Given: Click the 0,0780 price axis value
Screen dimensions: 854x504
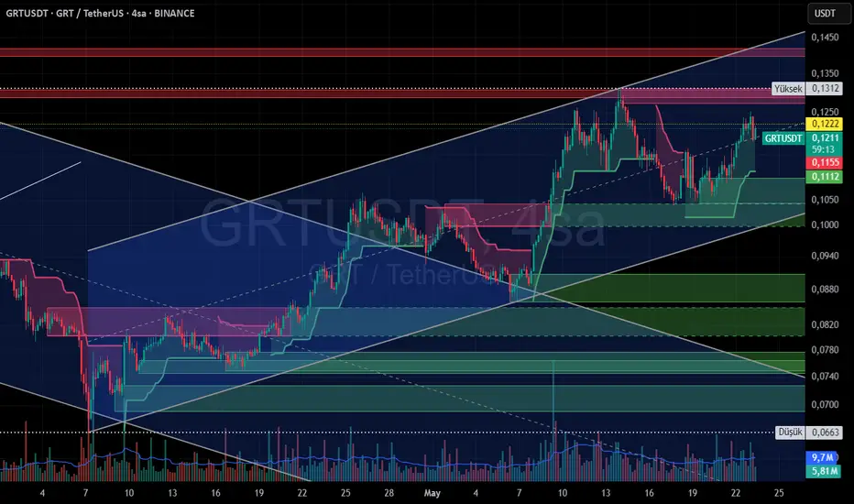Looking at the screenshot, I should pos(825,350).
